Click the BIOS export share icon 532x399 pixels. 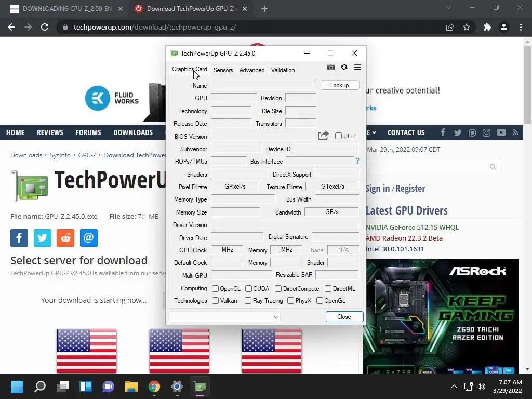tap(323, 136)
